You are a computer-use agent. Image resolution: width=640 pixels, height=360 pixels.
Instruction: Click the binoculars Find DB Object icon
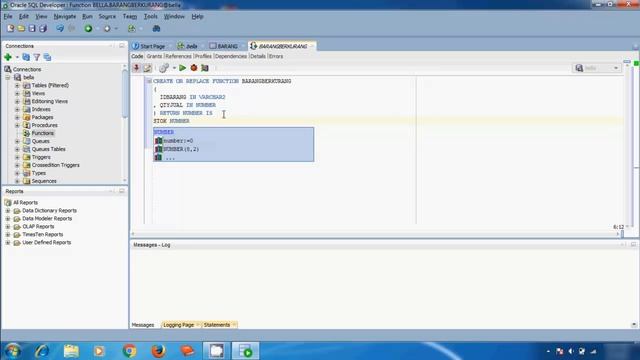(156, 29)
